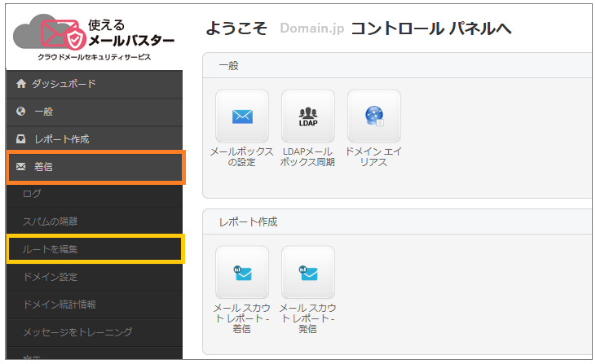The width and height of the screenshot is (596, 364).
Task: Click the 使えるメールバスター logo
Action: (94, 37)
